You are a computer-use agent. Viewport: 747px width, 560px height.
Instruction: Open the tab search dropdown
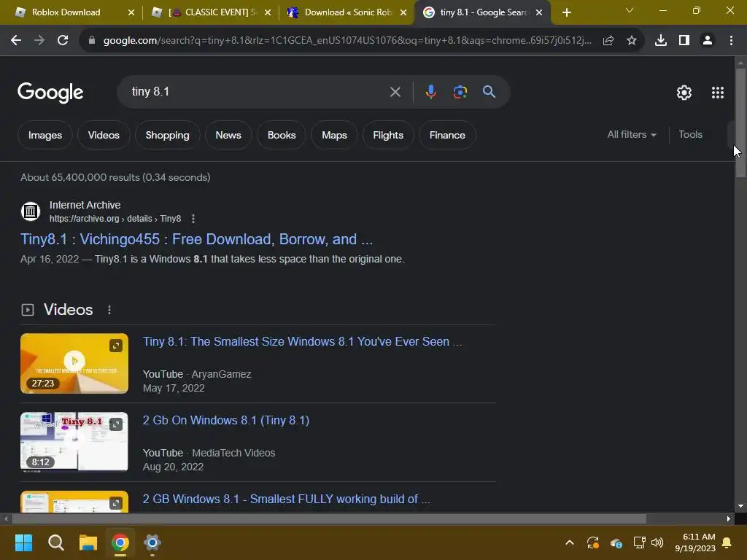pyautogui.click(x=629, y=10)
